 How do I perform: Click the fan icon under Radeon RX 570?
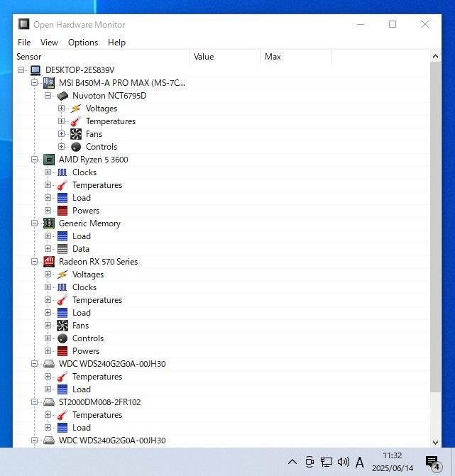pyautogui.click(x=62, y=326)
